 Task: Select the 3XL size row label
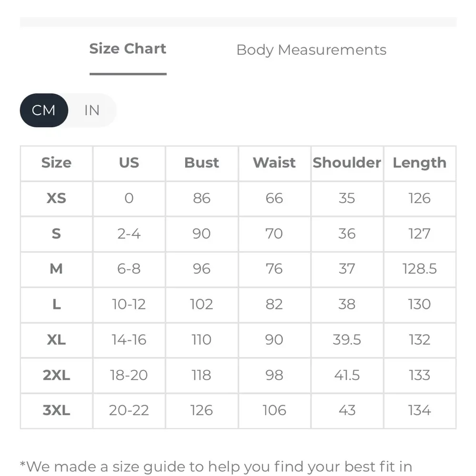(56, 410)
